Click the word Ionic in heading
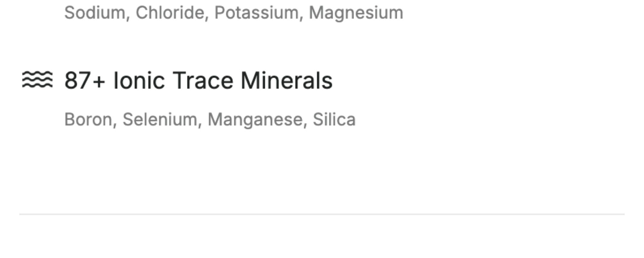644x258 pixels. (x=139, y=80)
